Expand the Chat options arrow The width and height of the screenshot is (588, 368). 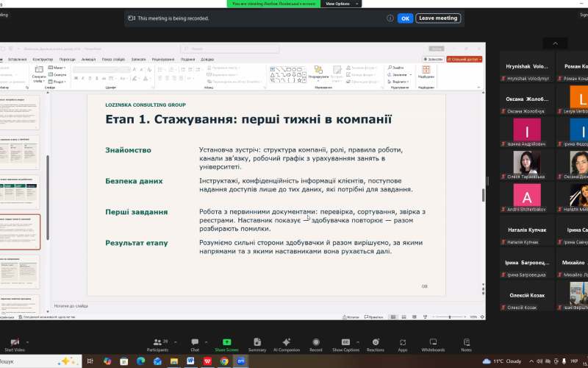[x=206, y=342]
